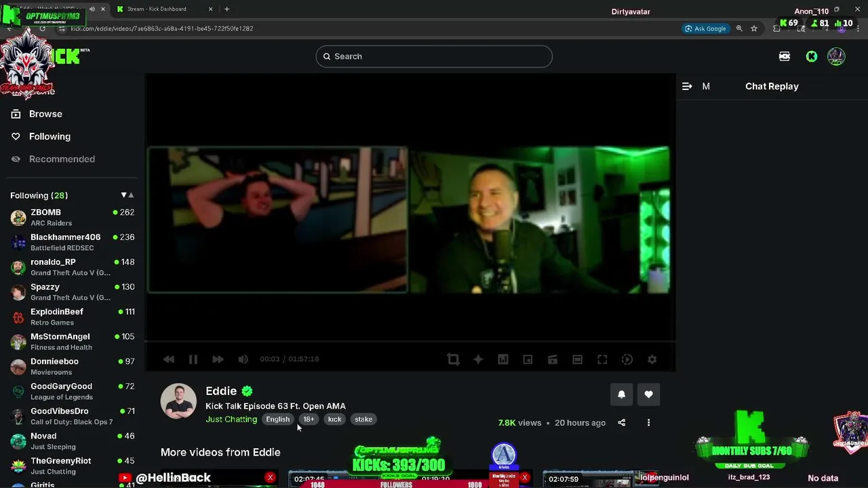Open the clip crop tool in the player
Image resolution: width=868 pixels, height=488 pixels.
point(453,359)
